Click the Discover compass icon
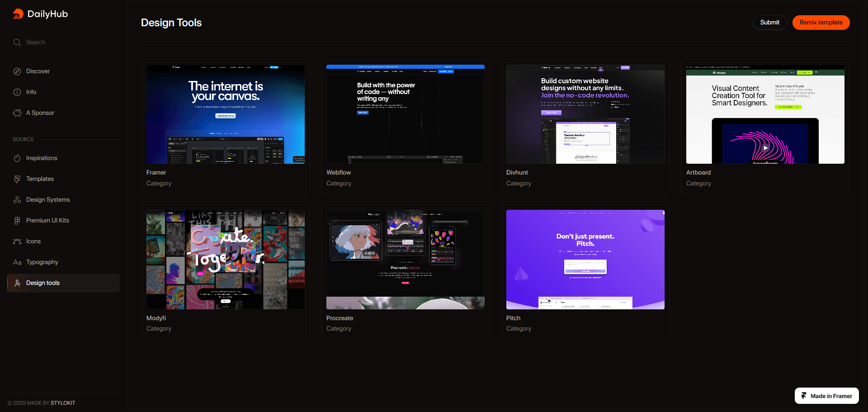 (x=17, y=71)
